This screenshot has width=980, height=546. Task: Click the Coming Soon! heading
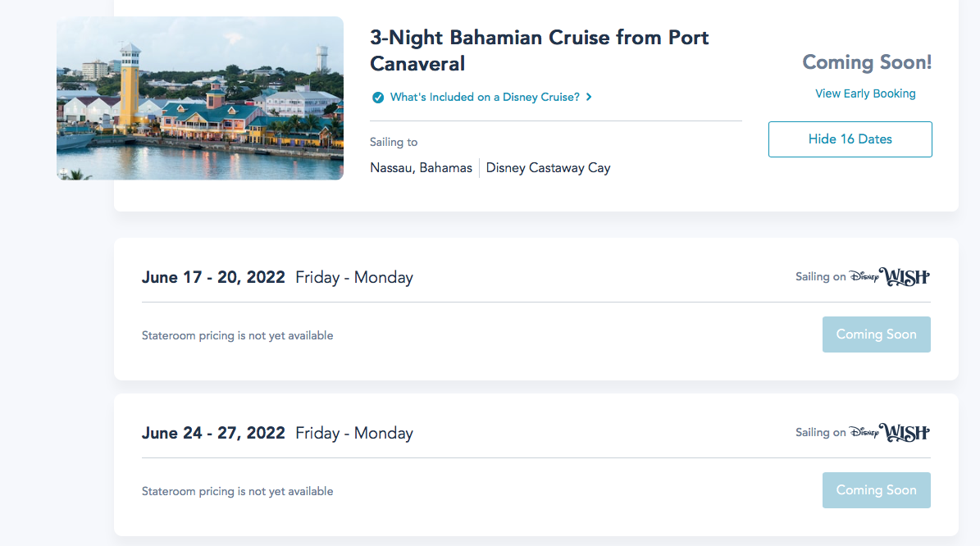(x=867, y=62)
